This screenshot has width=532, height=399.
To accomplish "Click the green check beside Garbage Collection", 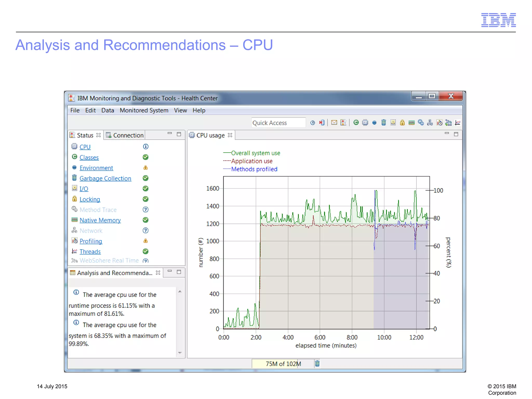I will point(146,178).
